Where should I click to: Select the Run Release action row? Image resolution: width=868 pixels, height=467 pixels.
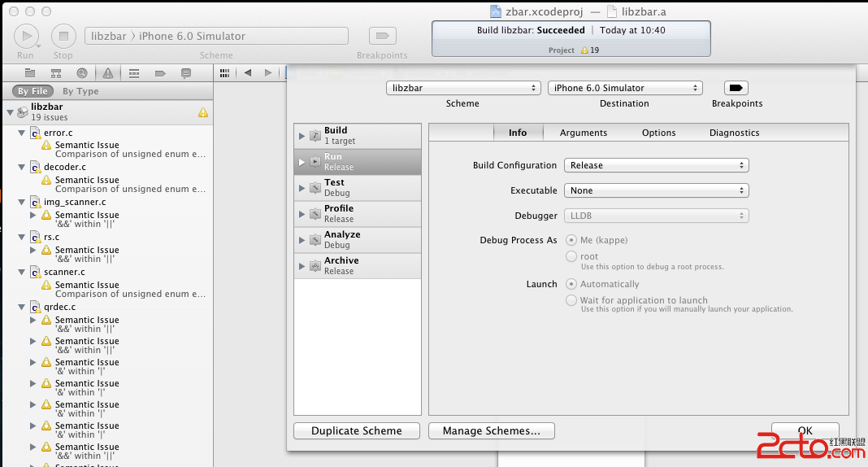[358, 162]
